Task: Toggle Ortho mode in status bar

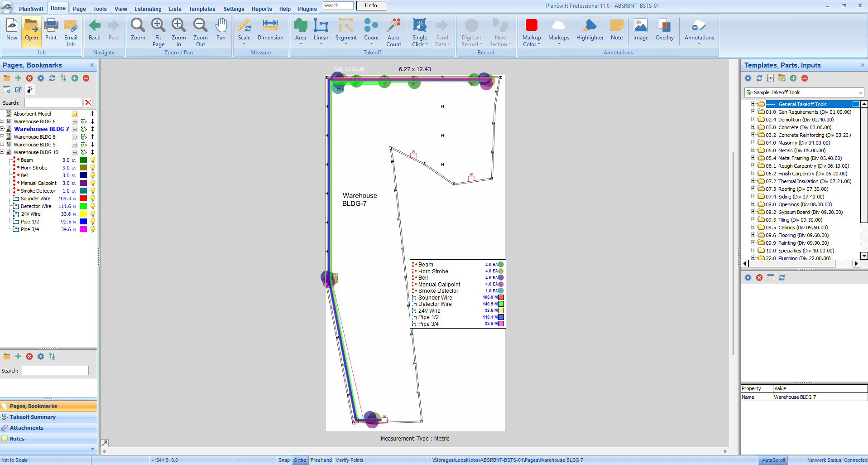Action: pyautogui.click(x=300, y=460)
